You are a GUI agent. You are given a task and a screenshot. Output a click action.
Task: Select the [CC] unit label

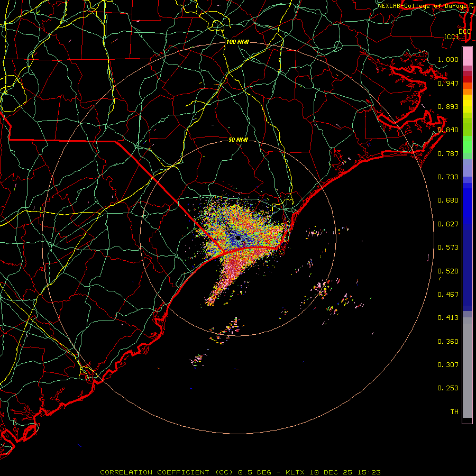pyautogui.click(x=452, y=37)
